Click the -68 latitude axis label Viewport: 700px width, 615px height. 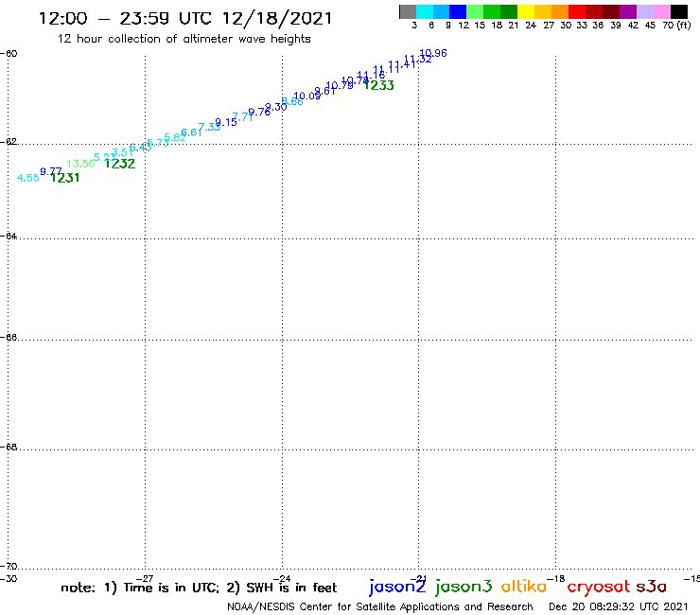point(9,448)
